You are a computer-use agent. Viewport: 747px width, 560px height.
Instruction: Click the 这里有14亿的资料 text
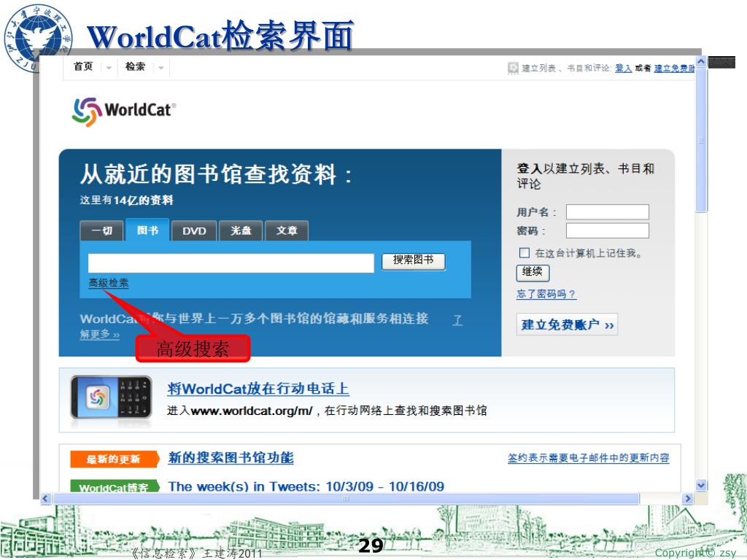126,200
